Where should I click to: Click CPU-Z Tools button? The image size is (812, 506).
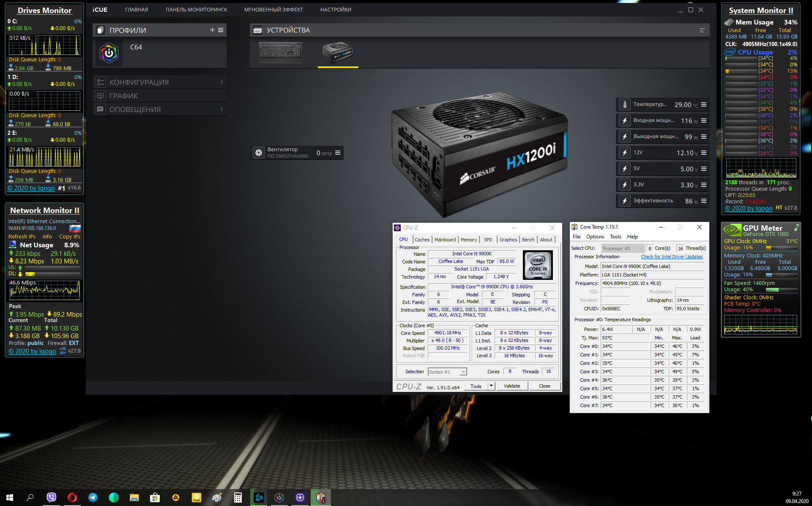476,386
